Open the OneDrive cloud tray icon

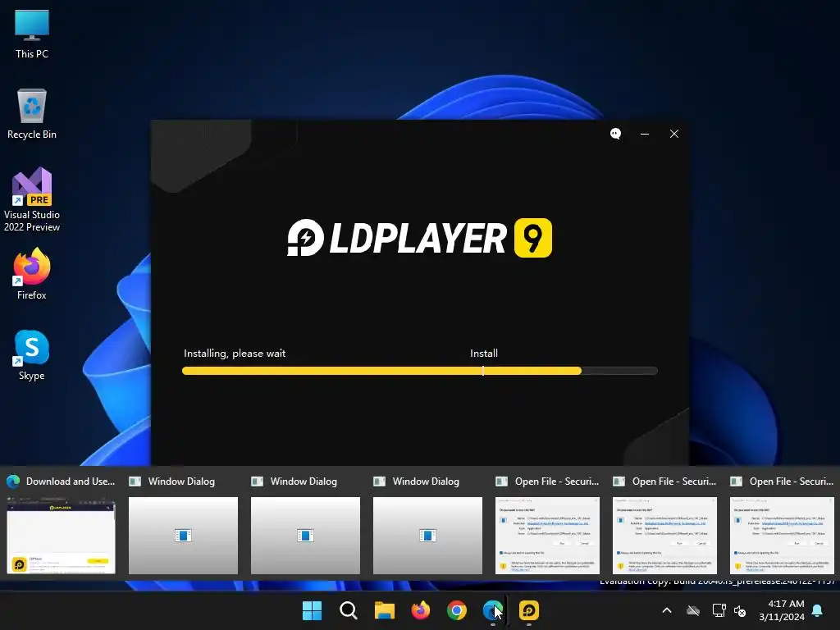coord(693,610)
